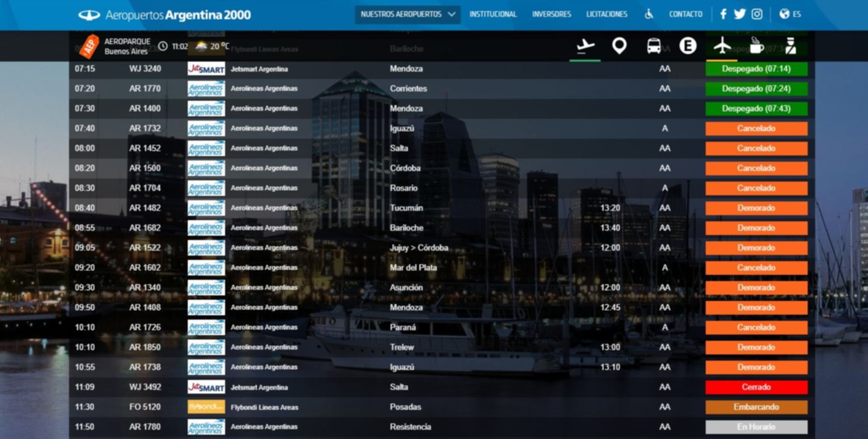Click the estimated time 13:20 for Tucumán

[x=611, y=208]
